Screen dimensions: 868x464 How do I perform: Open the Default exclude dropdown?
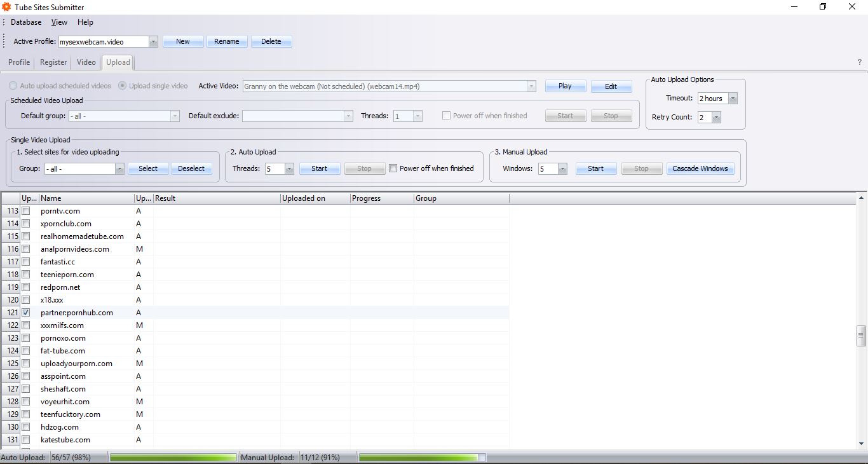[x=348, y=116]
